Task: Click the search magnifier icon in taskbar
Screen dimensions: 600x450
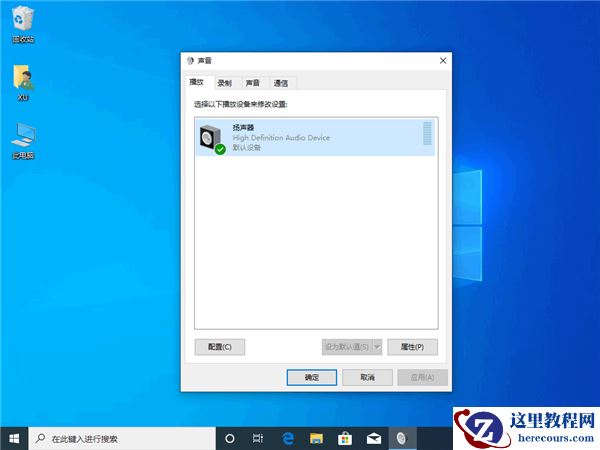Action: pos(40,438)
